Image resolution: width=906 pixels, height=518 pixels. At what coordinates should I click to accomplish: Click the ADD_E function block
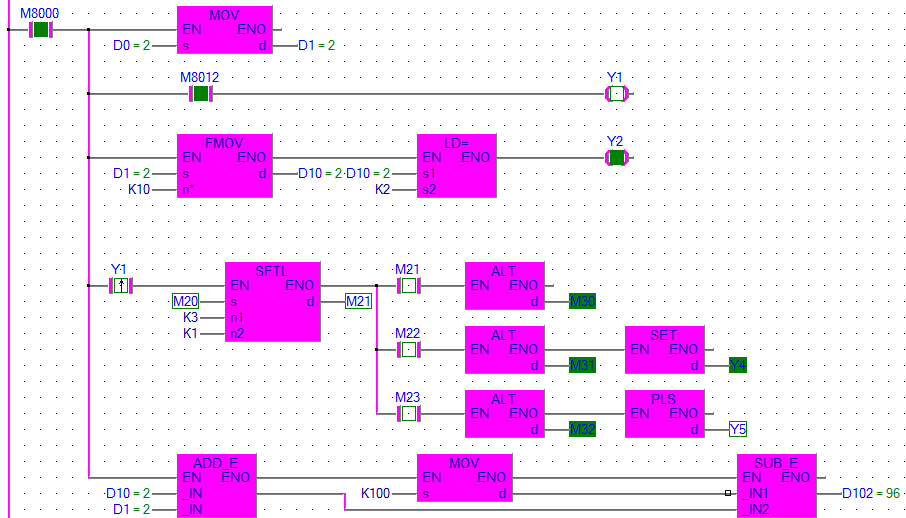[x=216, y=485]
